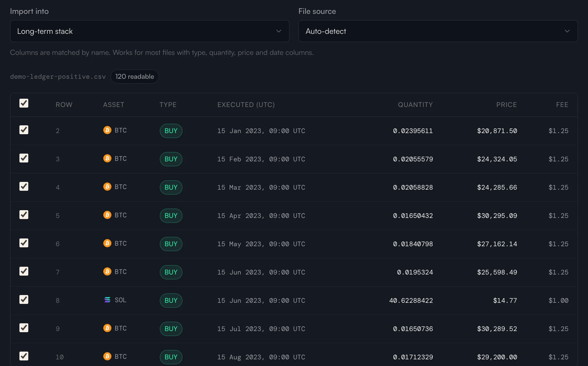Screen dimensions: 588x366
Task: Click the Bitcoin icon in row 5
Action: coord(107,215)
